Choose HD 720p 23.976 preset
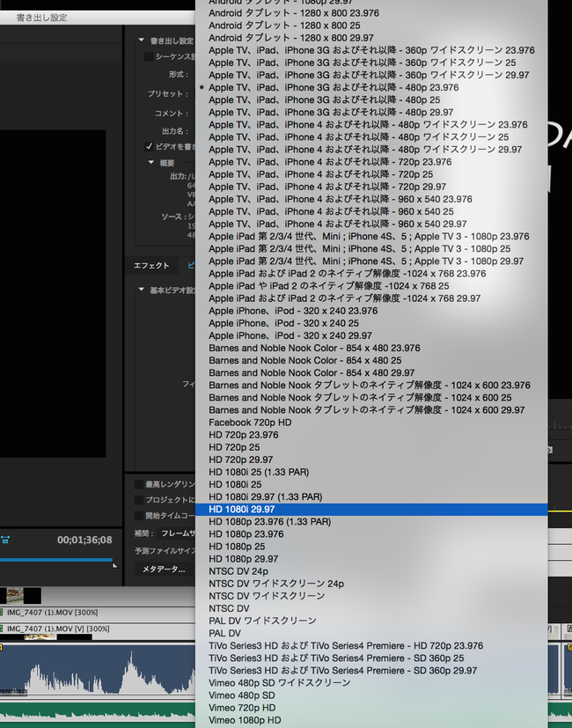This screenshot has height=728, width=572. [371, 435]
